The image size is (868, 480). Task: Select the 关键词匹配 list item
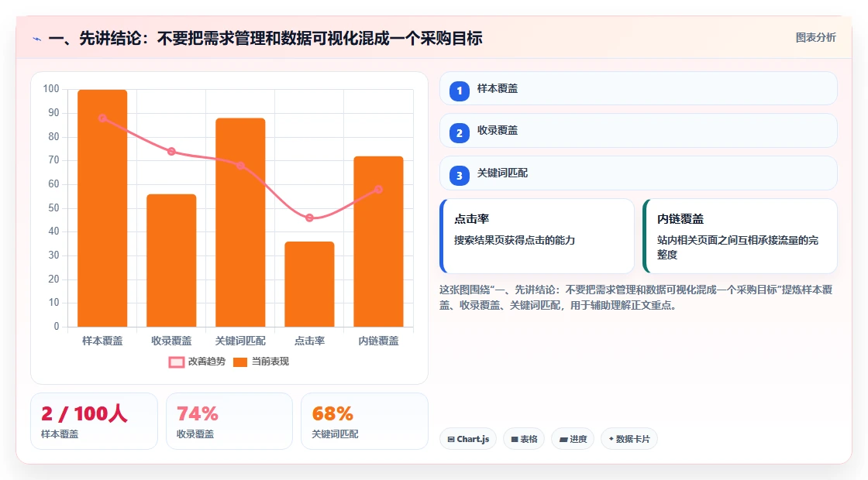(x=639, y=173)
